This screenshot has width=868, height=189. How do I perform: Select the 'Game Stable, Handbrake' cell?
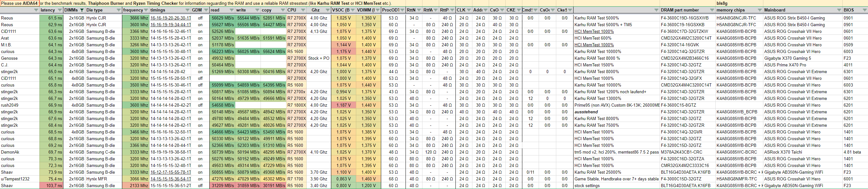click(x=617, y=179)
